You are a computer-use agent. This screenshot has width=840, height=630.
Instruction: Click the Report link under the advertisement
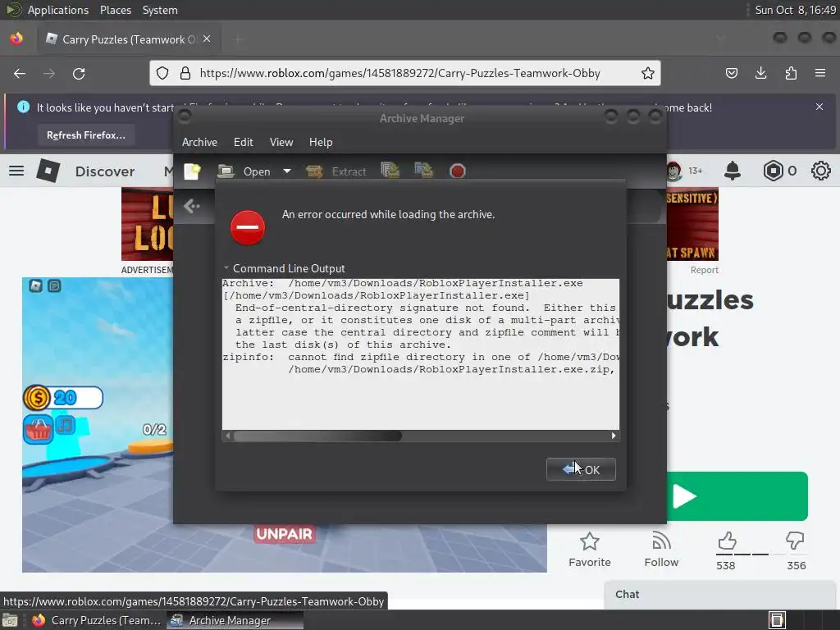point(704,270)
